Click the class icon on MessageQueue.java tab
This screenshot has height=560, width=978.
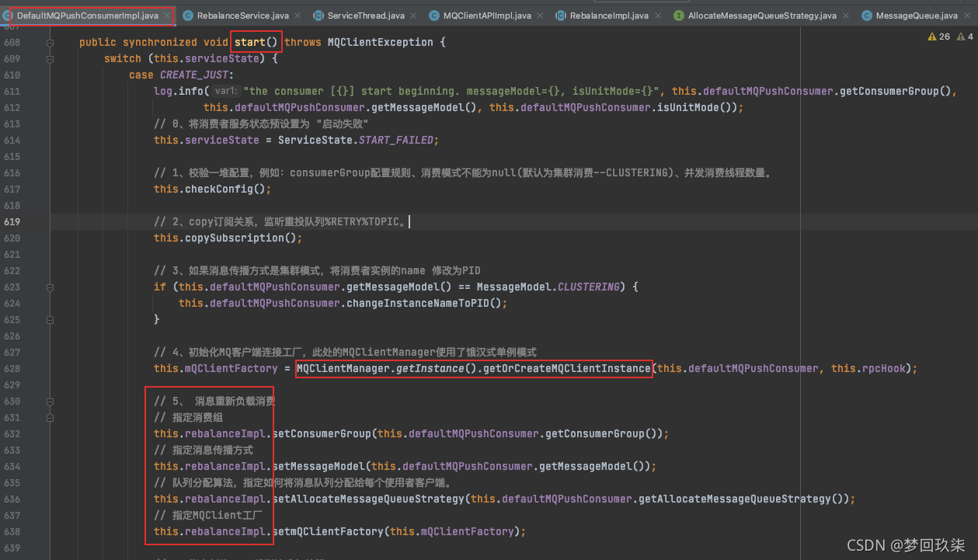pos(867,16)
